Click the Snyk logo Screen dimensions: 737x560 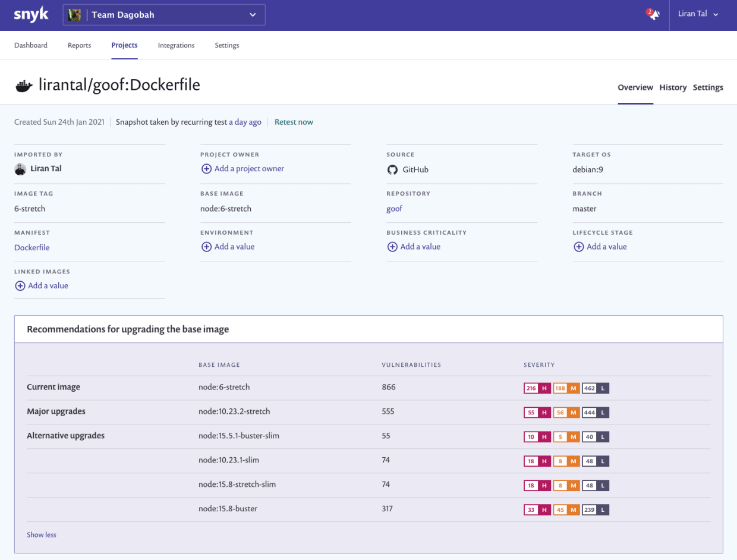[32, 14]
